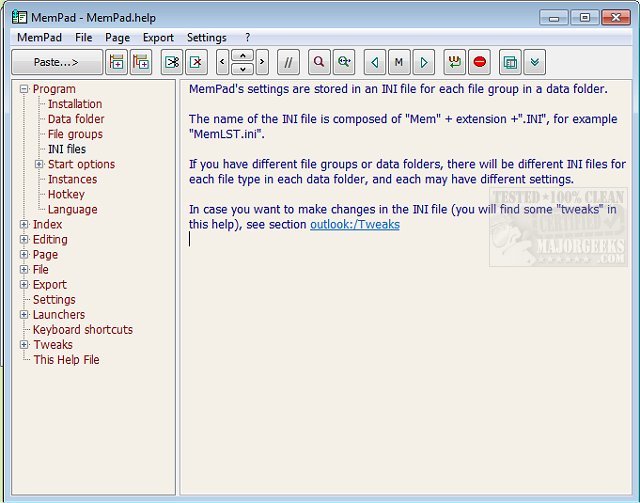Click the new sub-page toolbar icon
The width and height of the screenshot is (640, 503).
click(x=141, y=62)
